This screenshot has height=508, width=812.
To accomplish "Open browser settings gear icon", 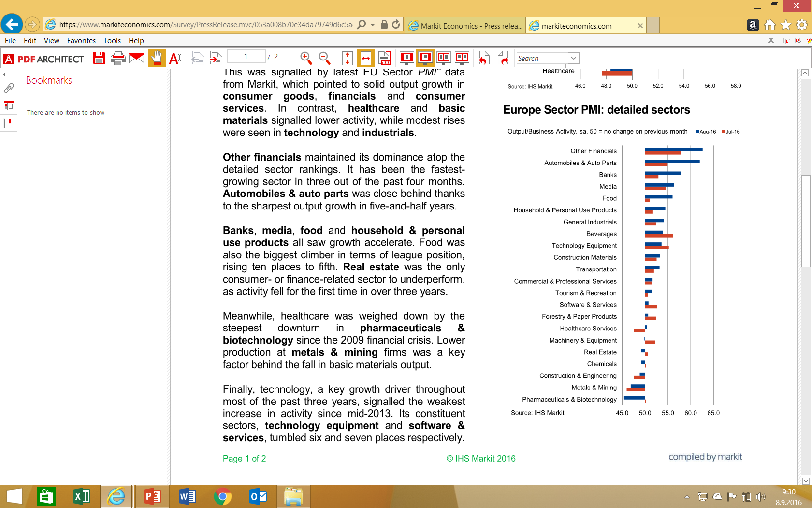I will click(802, 25).
